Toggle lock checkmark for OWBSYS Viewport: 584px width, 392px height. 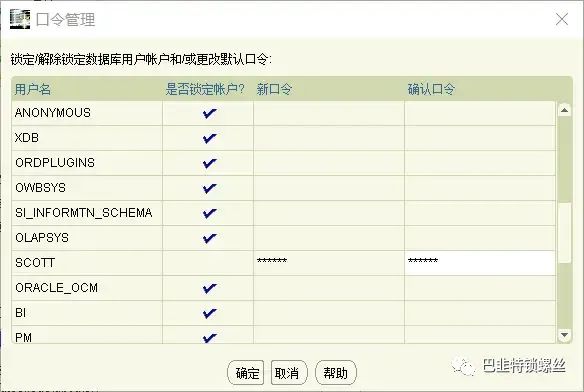pos(209,188)
